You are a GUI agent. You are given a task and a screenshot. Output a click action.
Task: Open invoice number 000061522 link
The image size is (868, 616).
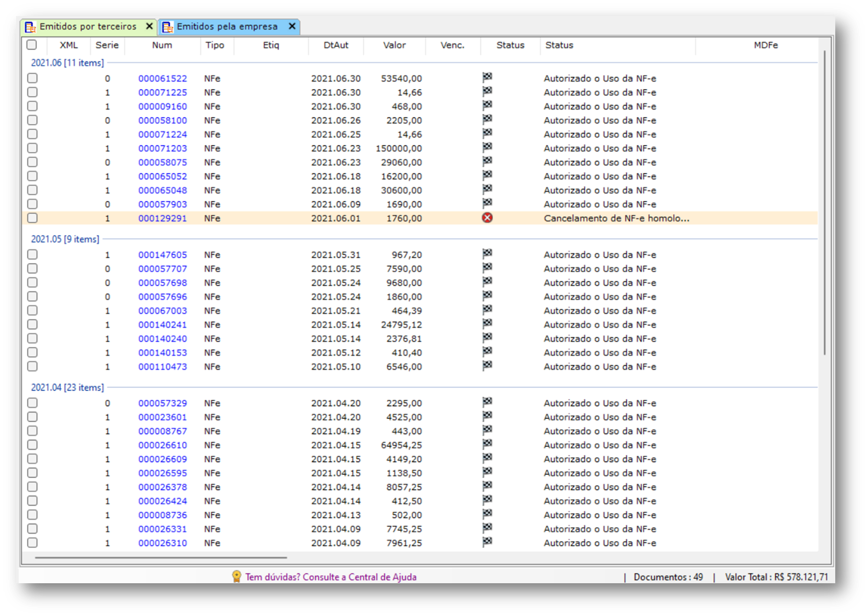(x=163, y=79)
